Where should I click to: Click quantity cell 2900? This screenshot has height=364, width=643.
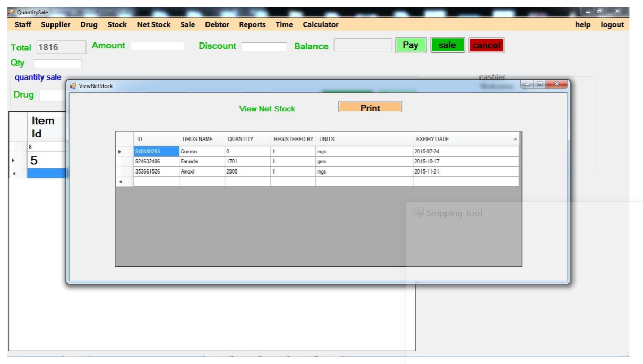tap(247, 171)
